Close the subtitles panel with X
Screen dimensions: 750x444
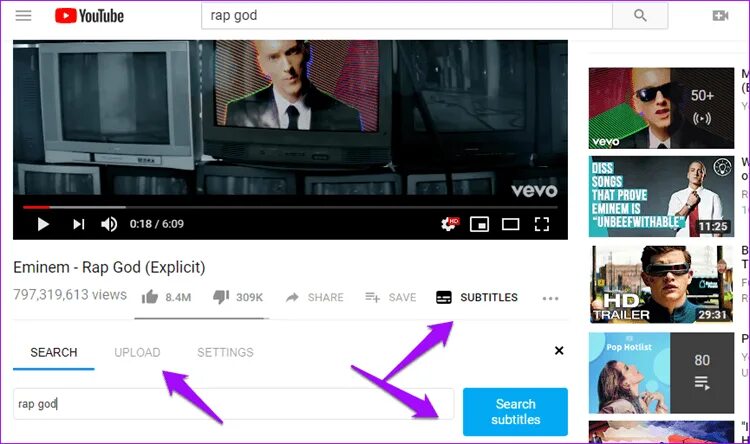click(x=559, y=351)
